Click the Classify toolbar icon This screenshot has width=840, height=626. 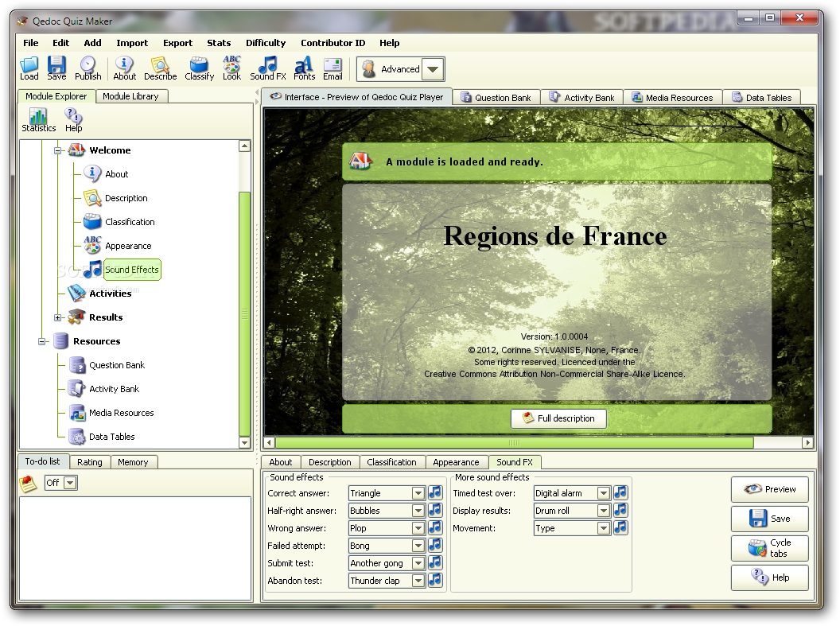200,68
